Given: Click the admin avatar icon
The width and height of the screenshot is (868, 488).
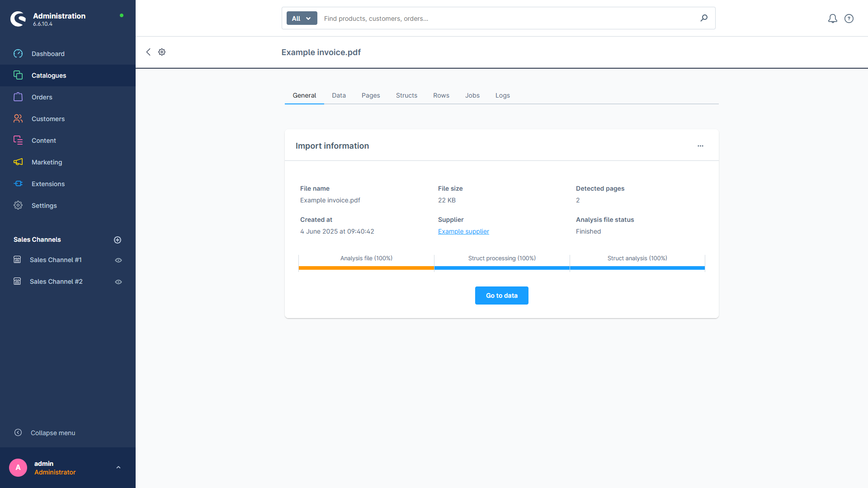Looking at the screenshot, I should point(18,468).
